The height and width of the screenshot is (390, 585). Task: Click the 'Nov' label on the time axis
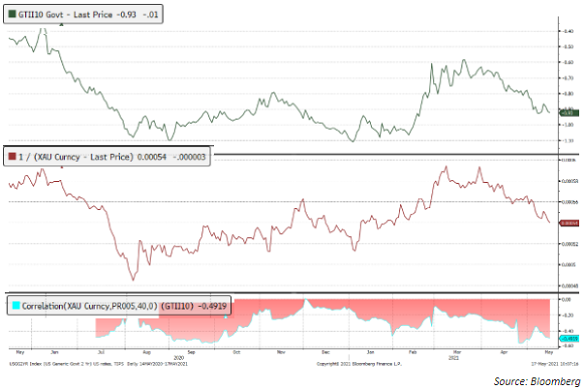281,352
